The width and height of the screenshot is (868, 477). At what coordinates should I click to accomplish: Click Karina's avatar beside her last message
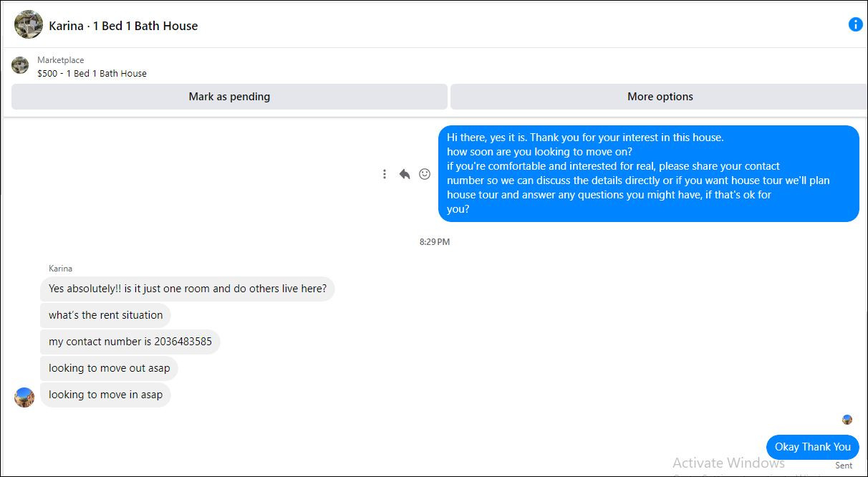coord(24,397)
